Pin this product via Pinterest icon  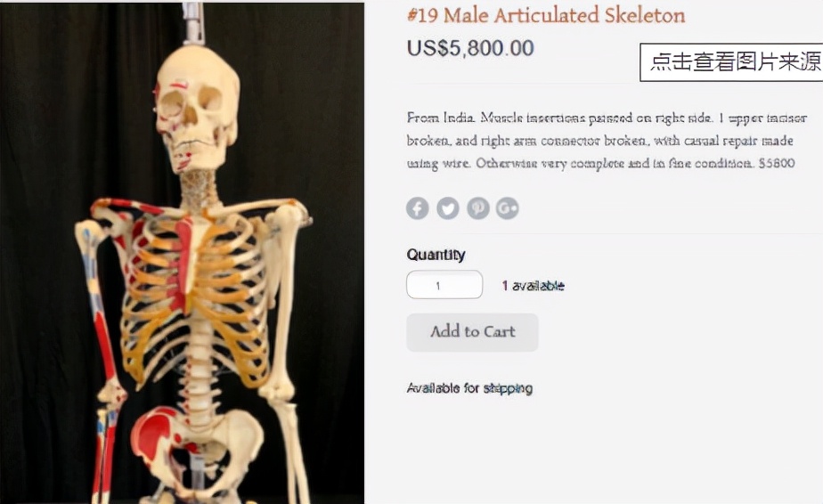coord(478,208)
